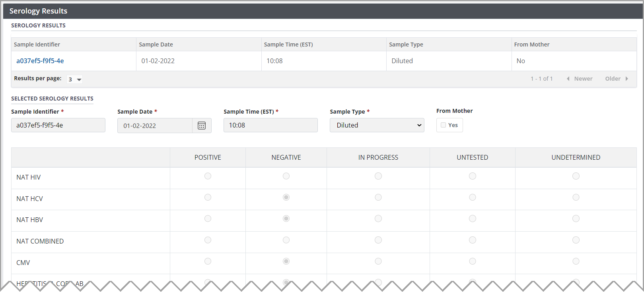Viewport: 644px width, 292px height.
Task: Mark NAT HBV as IN PROGRESS
Action: pos(378,219)
